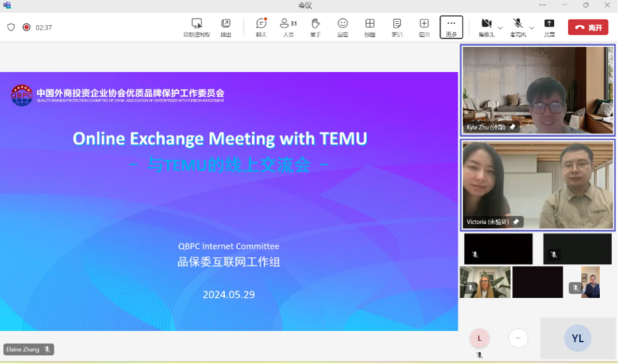This screenshot has width=619, height=364.
Task: Expand the camera options arrow
Action: pyautogui.click(x=500, y=28)
